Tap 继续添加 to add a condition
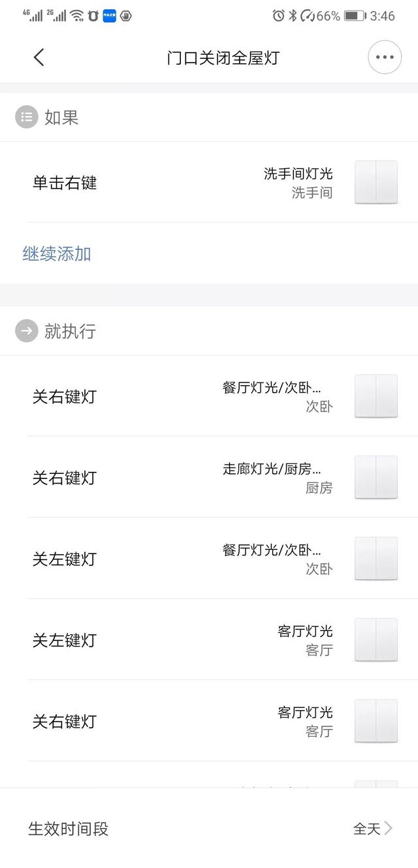 click(x=57, y=253)
